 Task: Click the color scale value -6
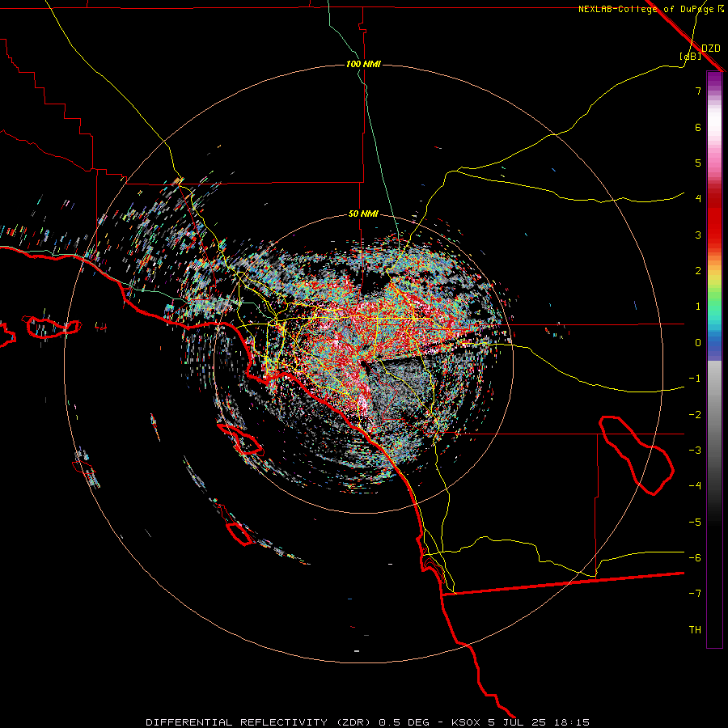point(695,558)
